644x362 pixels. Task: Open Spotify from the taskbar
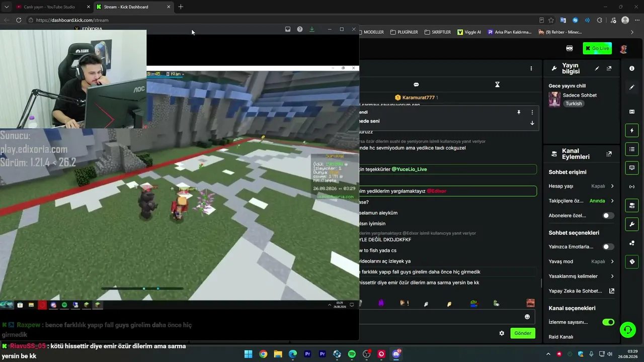click(352, 354)
